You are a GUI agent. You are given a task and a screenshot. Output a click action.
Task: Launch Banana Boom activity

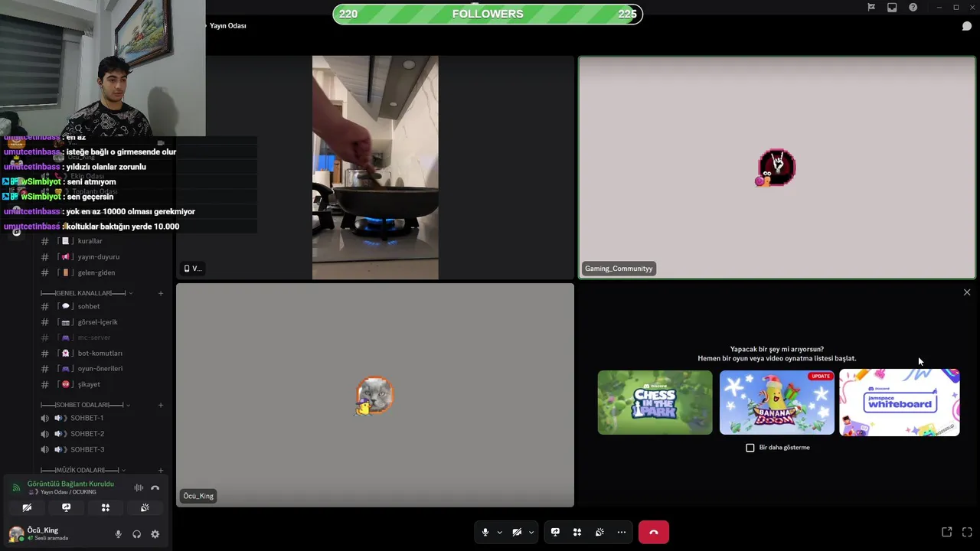(777, 403)
